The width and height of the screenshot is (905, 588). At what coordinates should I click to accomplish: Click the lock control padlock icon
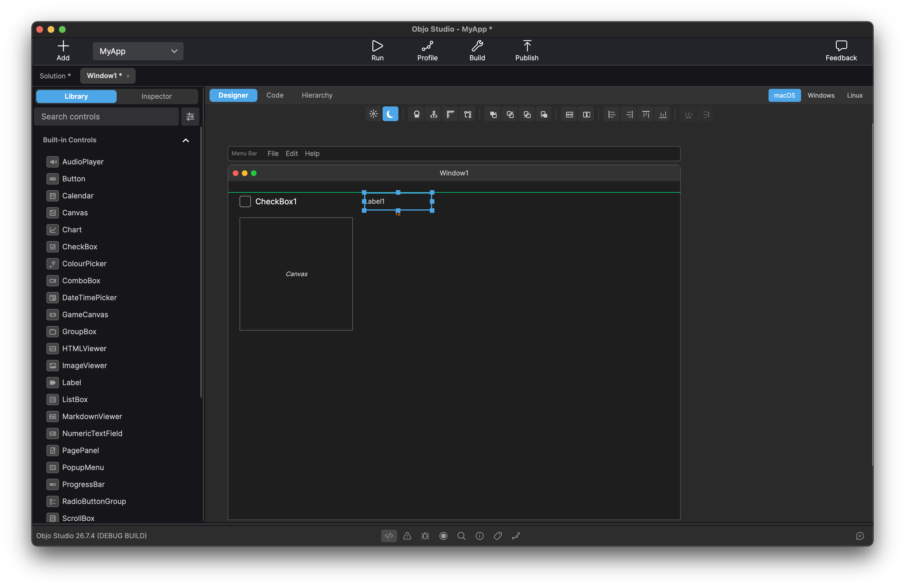click(x=416, y=114)
